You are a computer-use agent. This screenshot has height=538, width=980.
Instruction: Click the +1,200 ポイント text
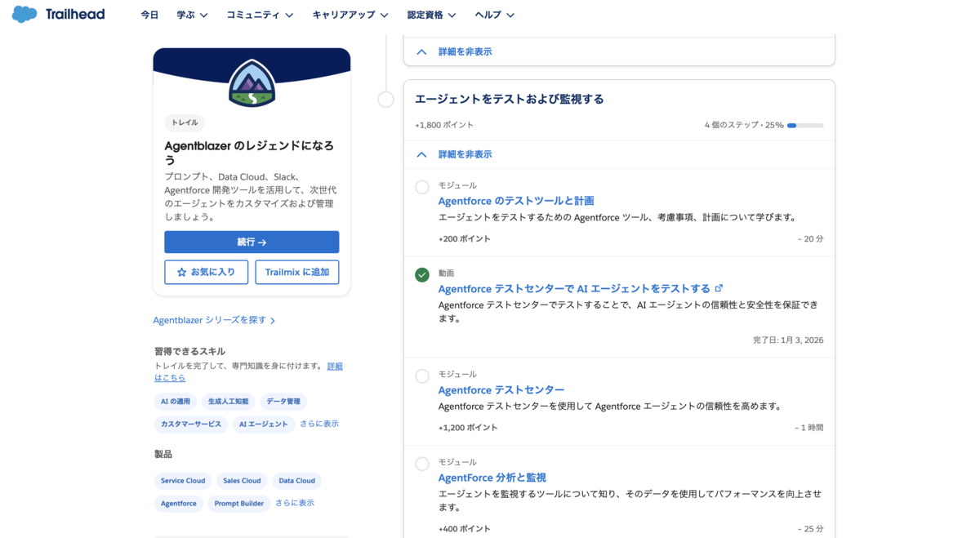tap(468, 427)
